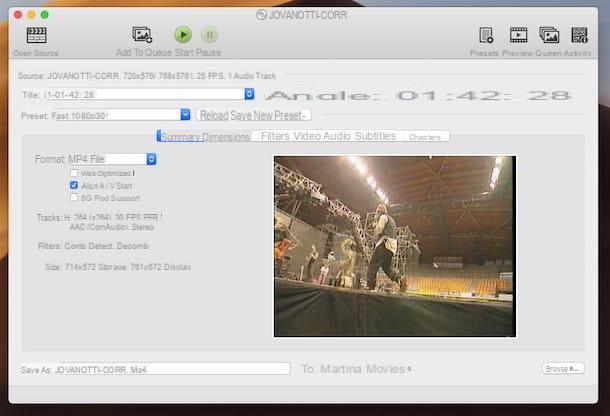
Task: Pause encoding with the Pause button
Action: pos(210,35)
